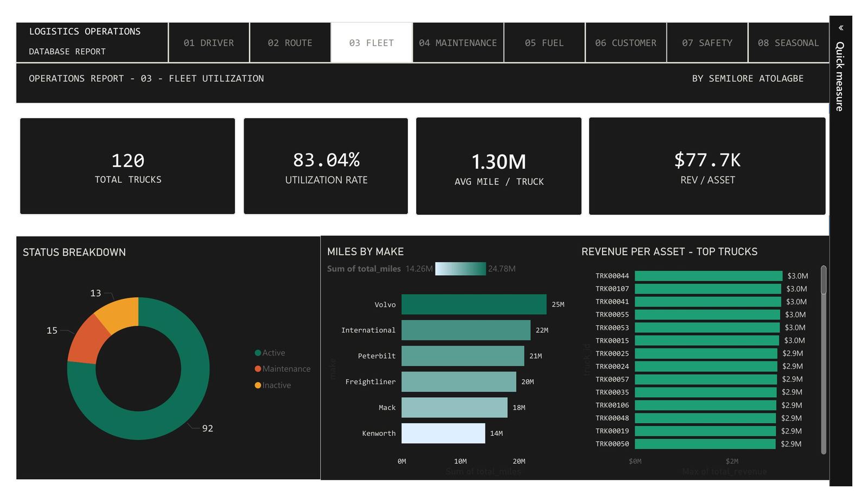This screenshot has width=868, height=502.
Task: Select the orange Inactive donut segment (13)
Action: pos(119,314)
